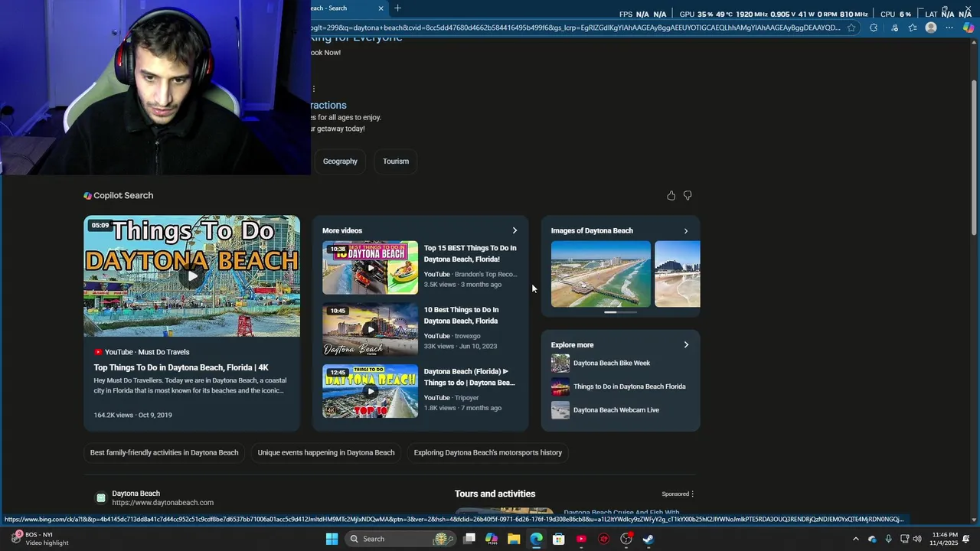Screen dimensions: 980x551
Task: Click the image carousel position indicator
Action: pos(620,312)
